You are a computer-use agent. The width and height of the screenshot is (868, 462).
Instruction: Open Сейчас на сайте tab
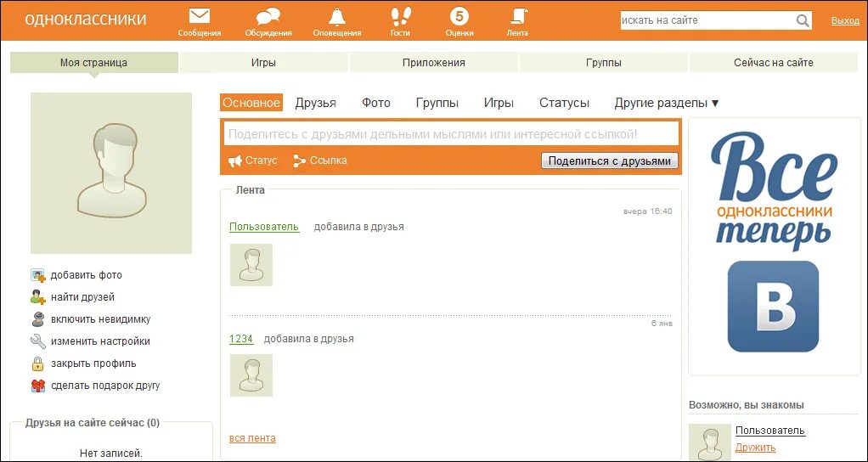[774, 63]
